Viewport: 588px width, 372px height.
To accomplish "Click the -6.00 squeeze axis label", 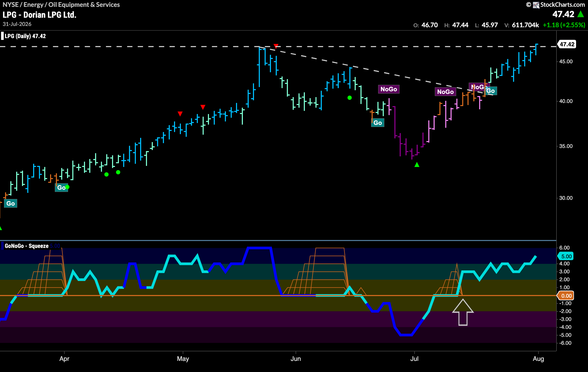I will (565, 343).
